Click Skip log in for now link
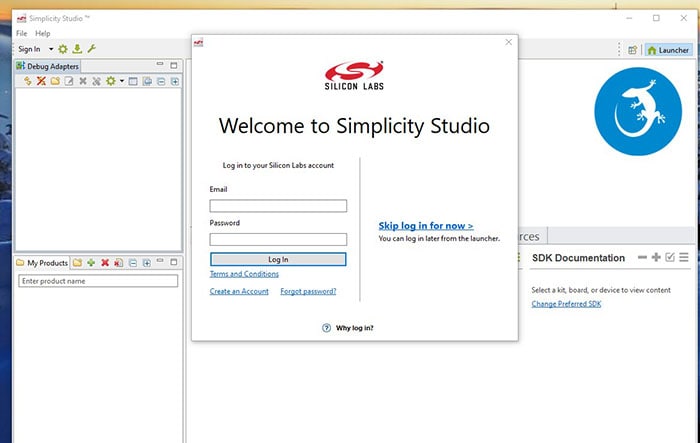 point(426,226)
